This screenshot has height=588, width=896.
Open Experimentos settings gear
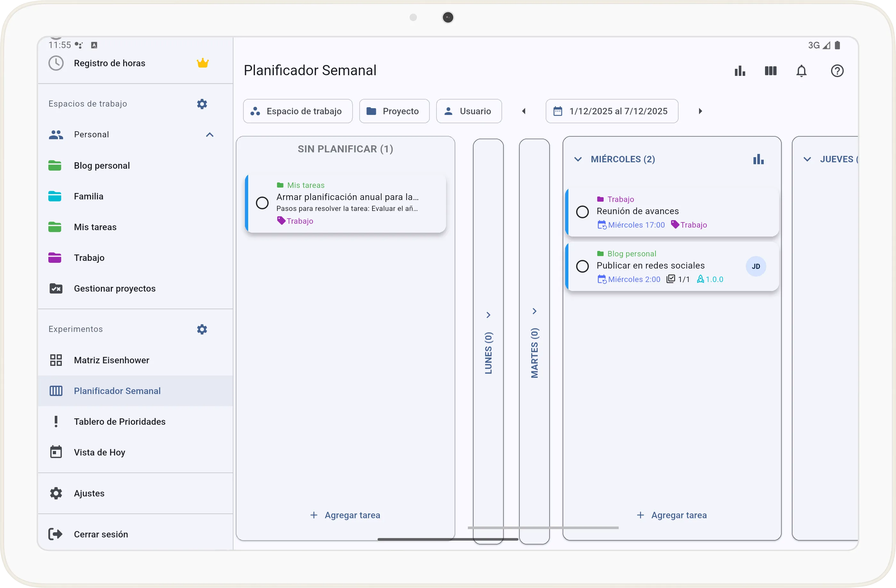tap(202, 329)
